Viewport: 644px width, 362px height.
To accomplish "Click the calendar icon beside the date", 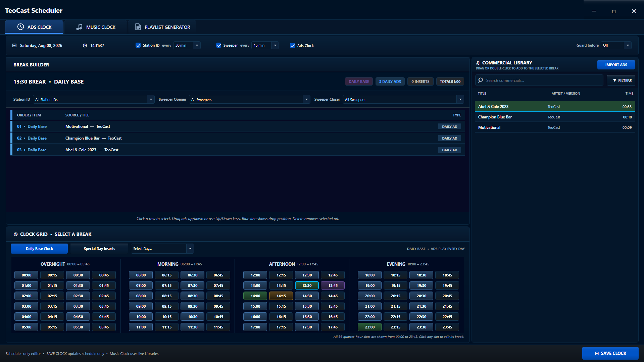I will point(14,46).
